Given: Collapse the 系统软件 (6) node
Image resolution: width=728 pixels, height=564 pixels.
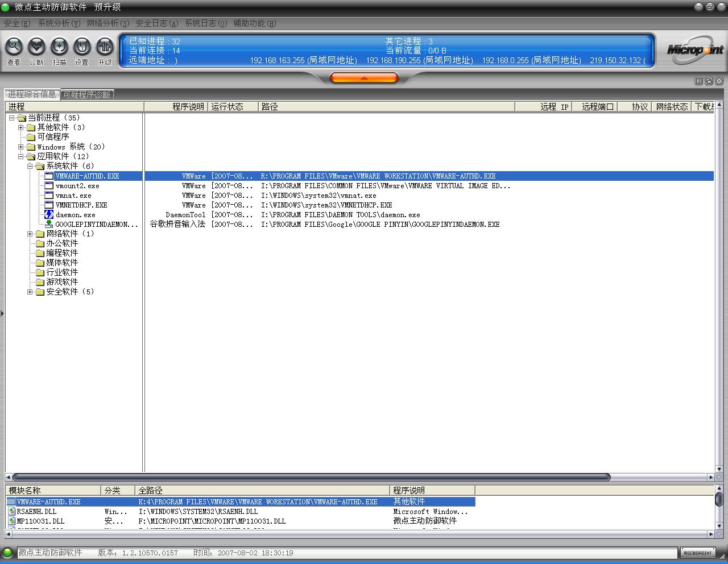Looking at the screenshot, I should [x=30, y=166].
